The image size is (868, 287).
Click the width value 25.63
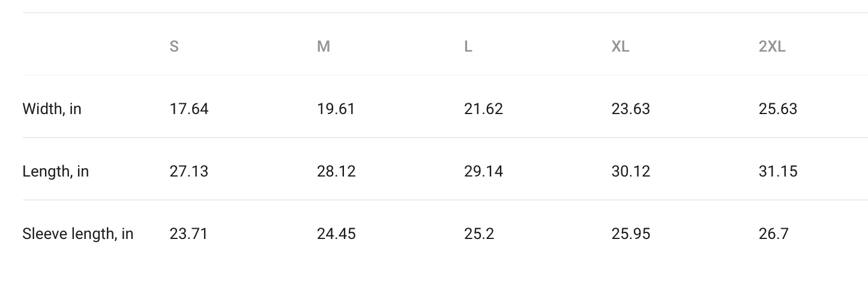click(778, 109)
